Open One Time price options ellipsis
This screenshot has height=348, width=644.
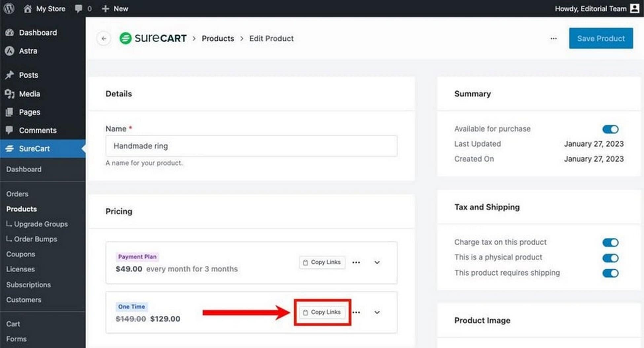[x=356, y=312]
